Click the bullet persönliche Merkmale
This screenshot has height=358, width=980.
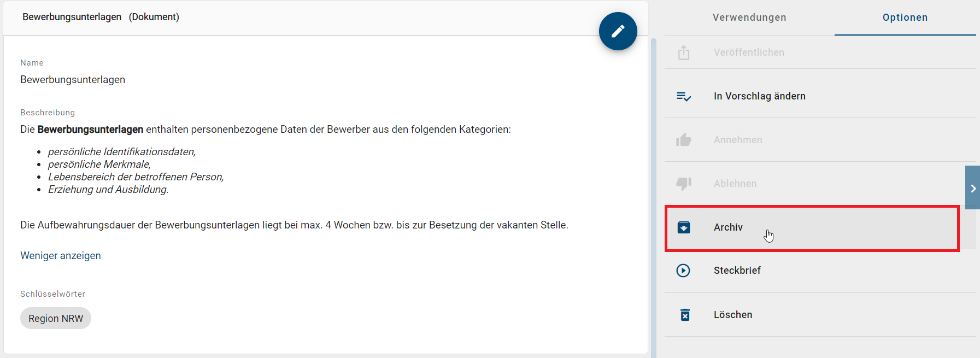tap(99, 165)
